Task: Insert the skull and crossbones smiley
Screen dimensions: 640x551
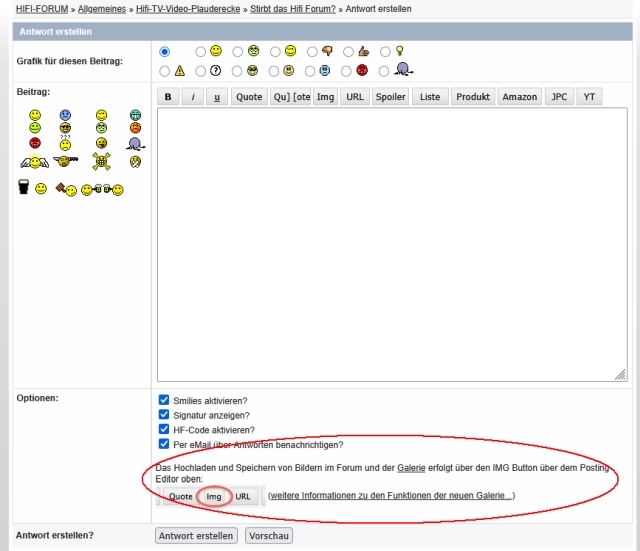Action: (x=101, y=161)
